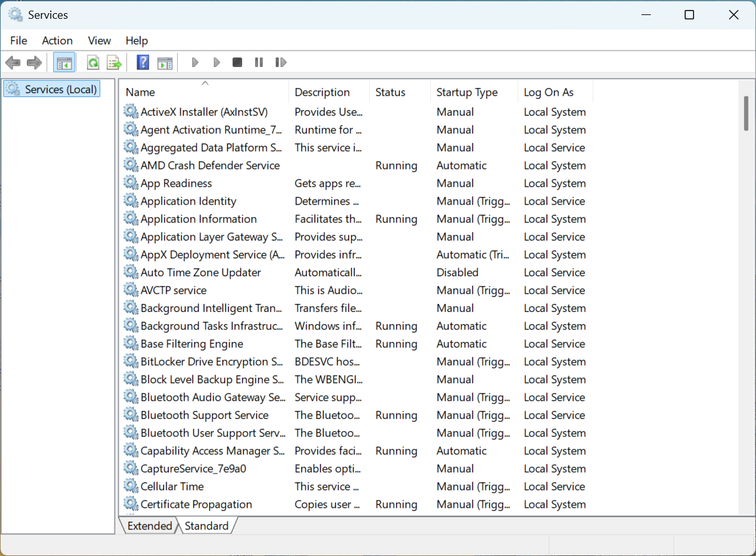Image resolution: width=756 pixels, height=556 pixels.
Task: Click Local Service logon for Cellular Time
Action: pyautogui.click(x=554, y=486)
